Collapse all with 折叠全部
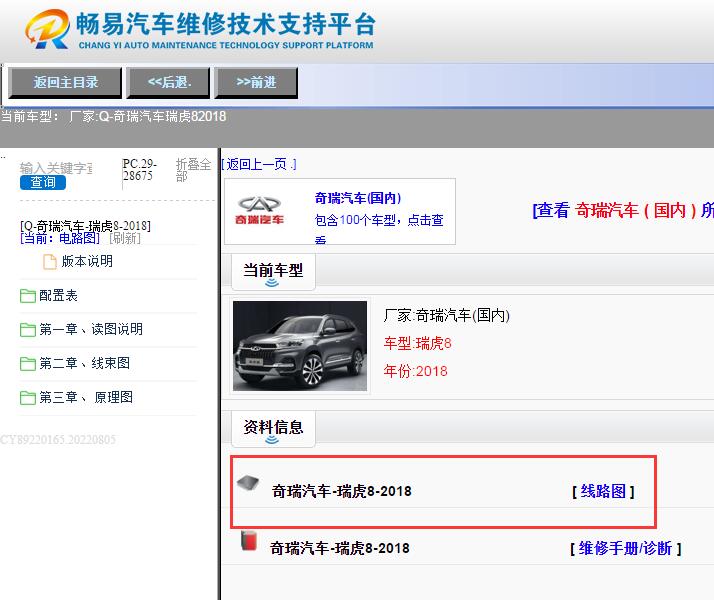The height and width of the screenshot is (600, 714). tap(193, 170)
